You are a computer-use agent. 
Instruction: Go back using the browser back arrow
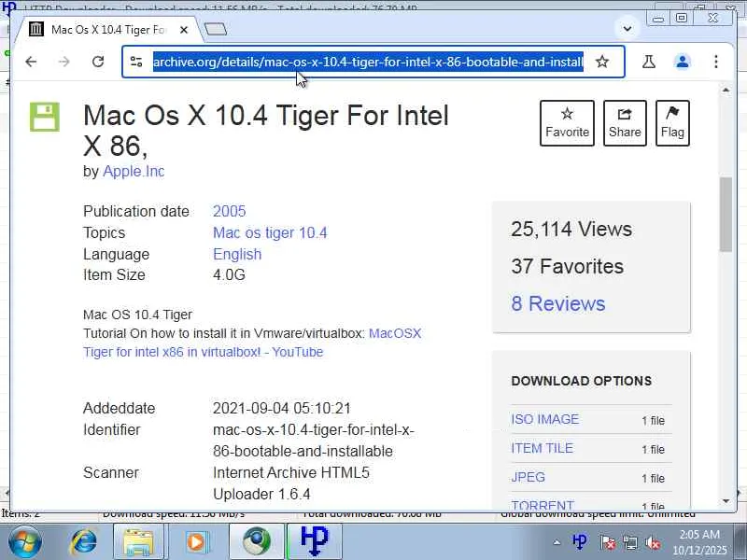click(31, 62)
